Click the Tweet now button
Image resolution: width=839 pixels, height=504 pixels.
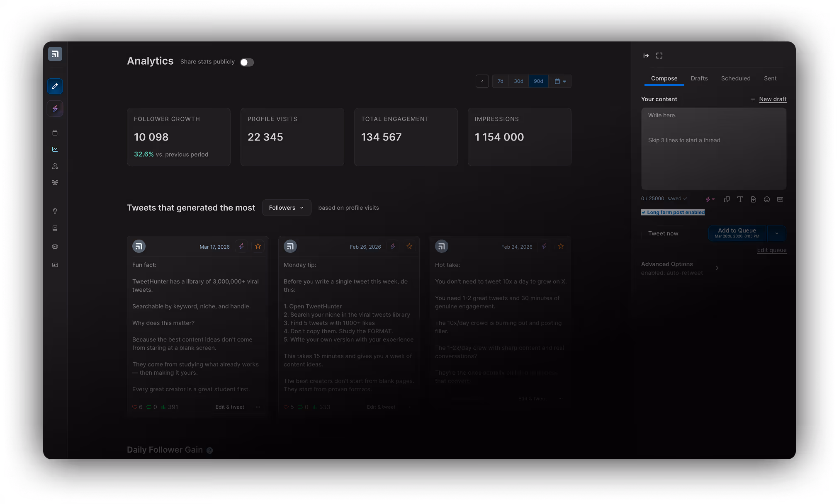point(663,233)
